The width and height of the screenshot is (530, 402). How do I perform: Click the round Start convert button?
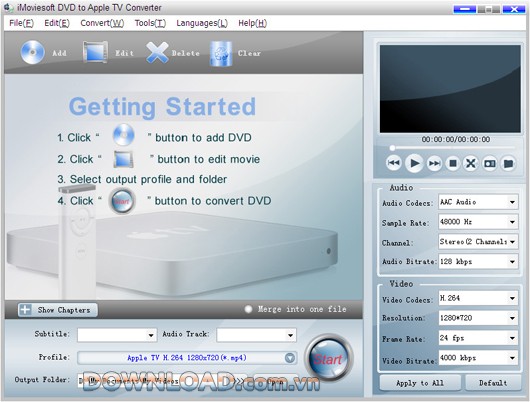(328, 358)
